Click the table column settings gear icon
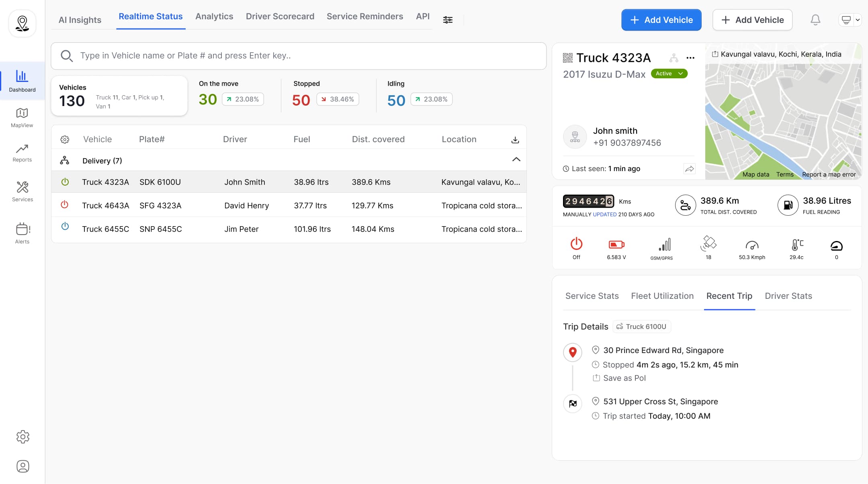Image resolution: width=868 pixels, height=484 pixels. (x=65, y=139)
